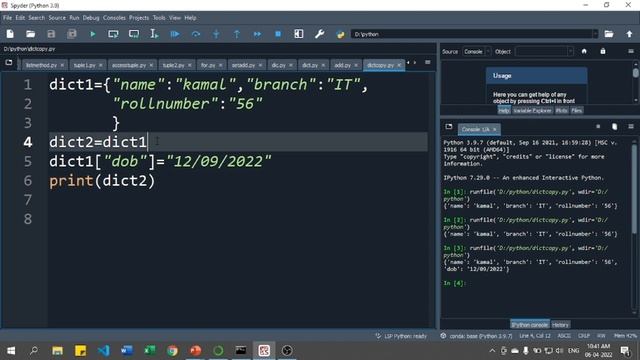This screenshot has width=640, height=360.
Task: Open the editor pane options menu
Action: [427, 62]
